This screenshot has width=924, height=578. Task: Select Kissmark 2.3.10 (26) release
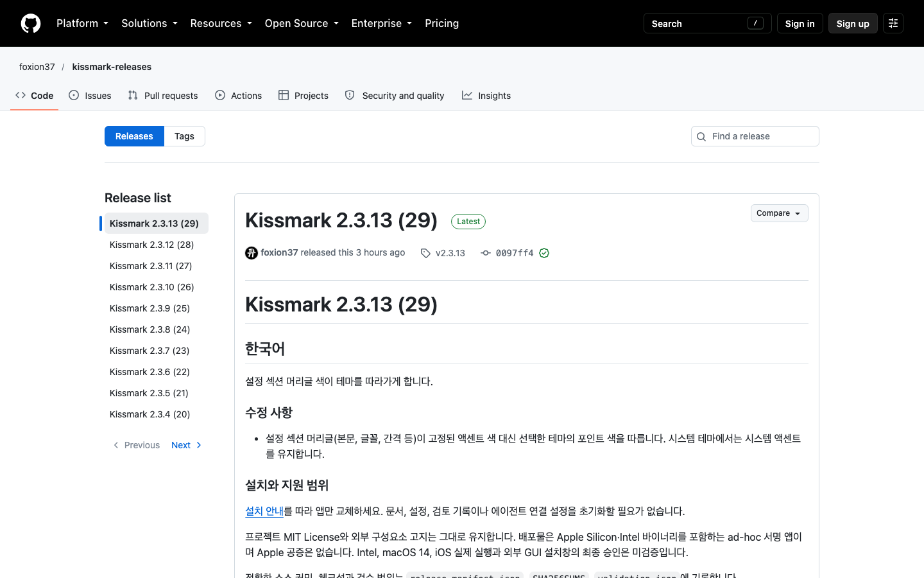[157, 287]
